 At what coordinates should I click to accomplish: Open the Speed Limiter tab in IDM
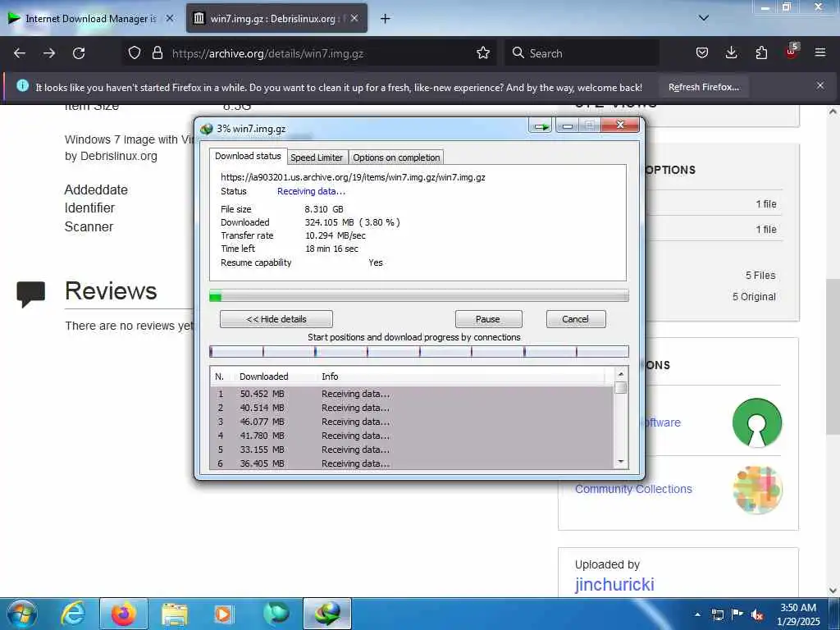pos(317,157)
